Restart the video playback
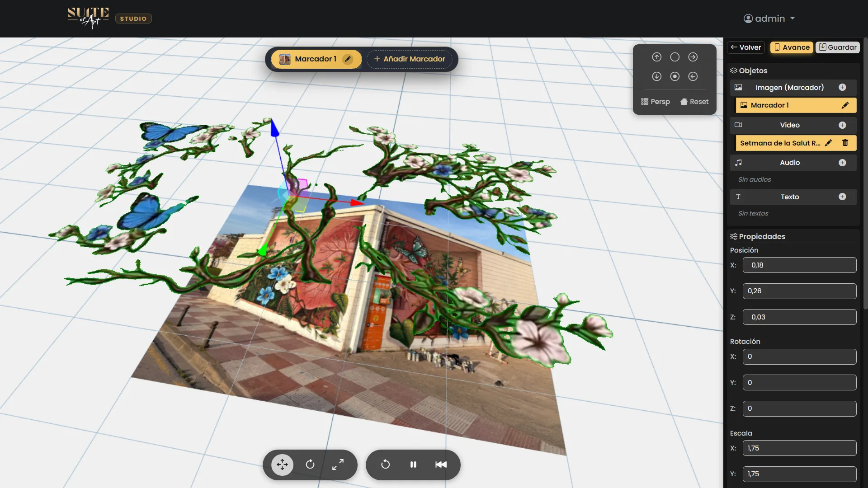The image size is (868, 488). pyautogui.click(x=385, y=465)
